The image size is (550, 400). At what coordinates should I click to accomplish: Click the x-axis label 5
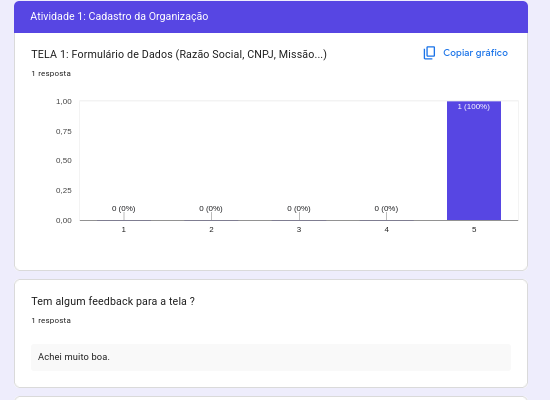click(x=474, y=229)
